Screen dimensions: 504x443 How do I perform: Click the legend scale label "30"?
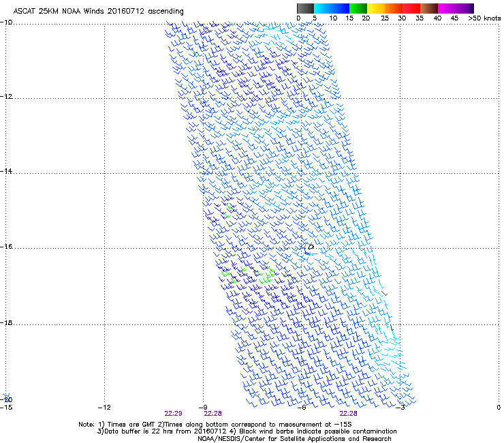point(402,18)
